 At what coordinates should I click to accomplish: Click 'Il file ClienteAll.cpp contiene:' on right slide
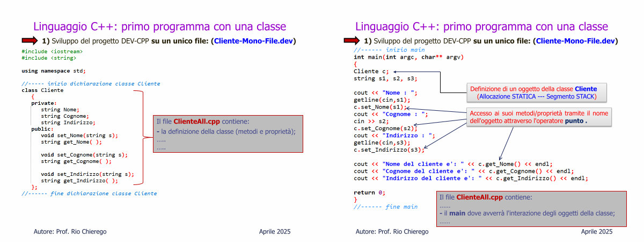(486, 197)
